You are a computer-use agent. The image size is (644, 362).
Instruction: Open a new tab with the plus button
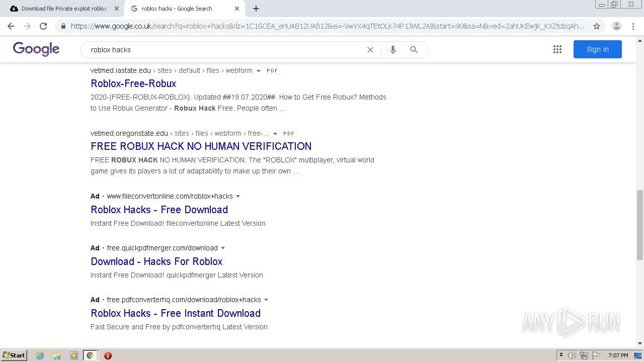(x=256, y=9)
